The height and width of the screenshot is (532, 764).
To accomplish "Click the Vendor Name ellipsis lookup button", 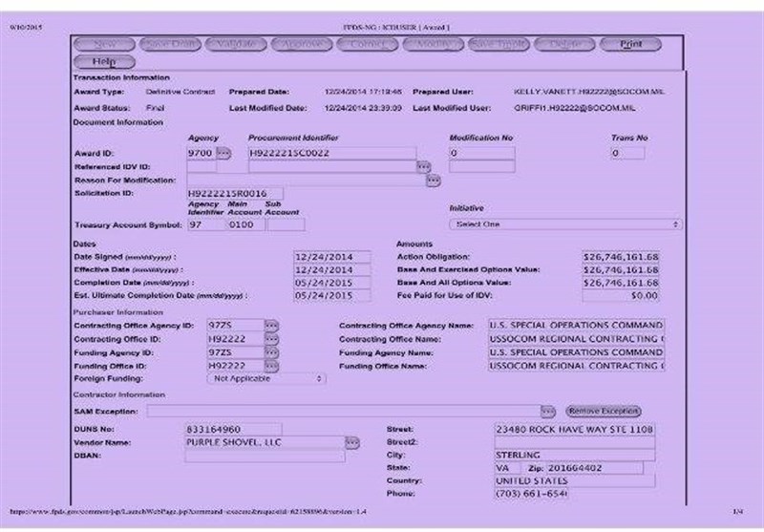I will point(352,442).
